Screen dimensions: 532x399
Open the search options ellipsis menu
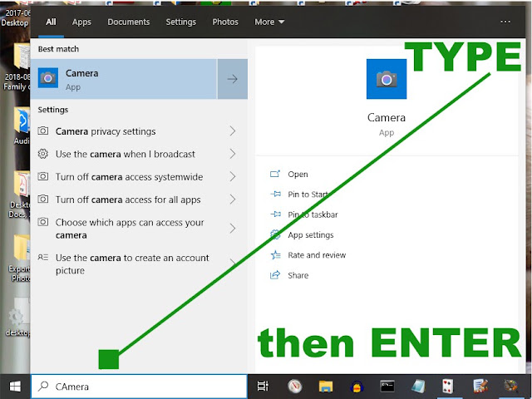pyautogui.click(x=505, y=22)
